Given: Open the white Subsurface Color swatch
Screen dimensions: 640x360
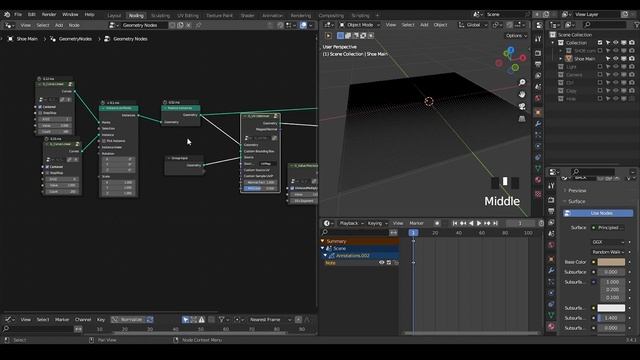Looking at the screenshot, I should 611,308.
